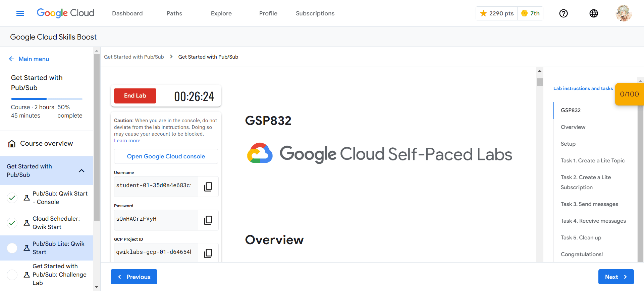Click the Course overview home icon

pos(12,144)
